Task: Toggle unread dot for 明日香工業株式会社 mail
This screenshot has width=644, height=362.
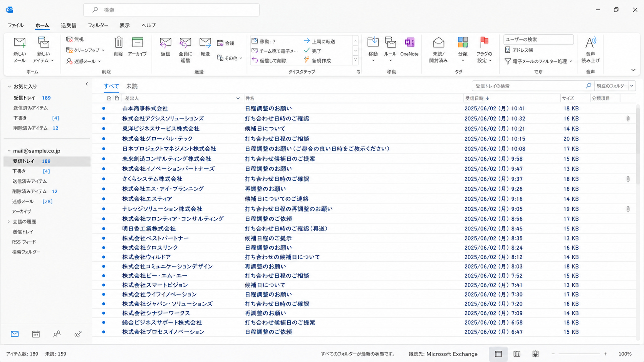Action: click(104, 229)
